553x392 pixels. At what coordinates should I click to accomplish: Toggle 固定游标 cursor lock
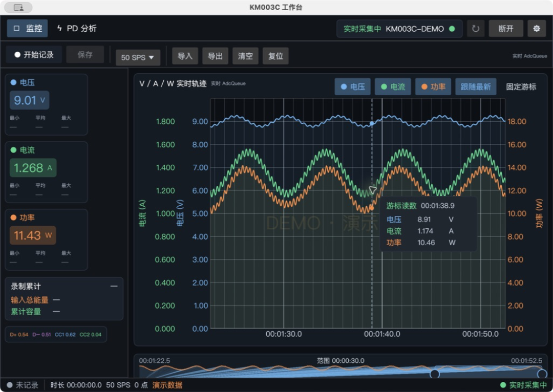521,86
